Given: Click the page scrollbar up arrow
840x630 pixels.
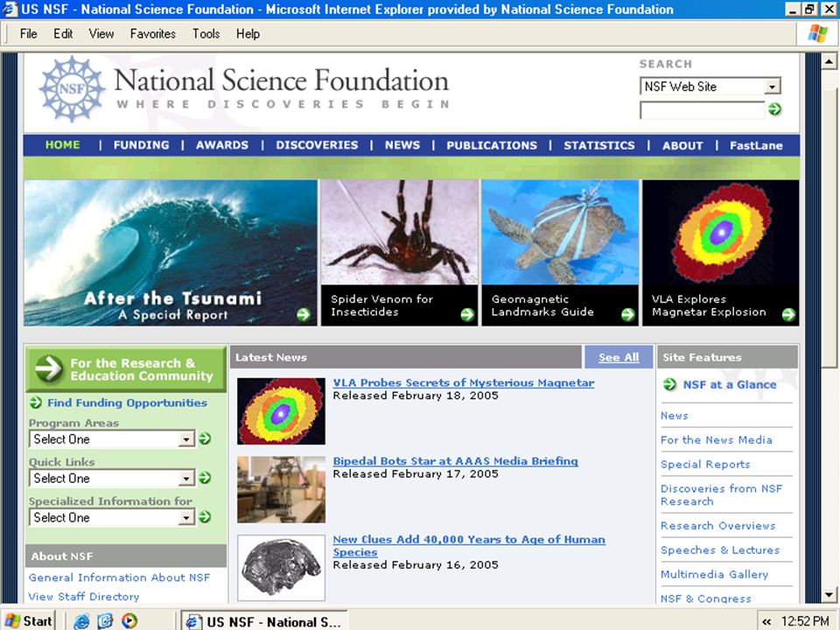Looking at the screenshot, I should pyautogui.click(x=829, y=61).
